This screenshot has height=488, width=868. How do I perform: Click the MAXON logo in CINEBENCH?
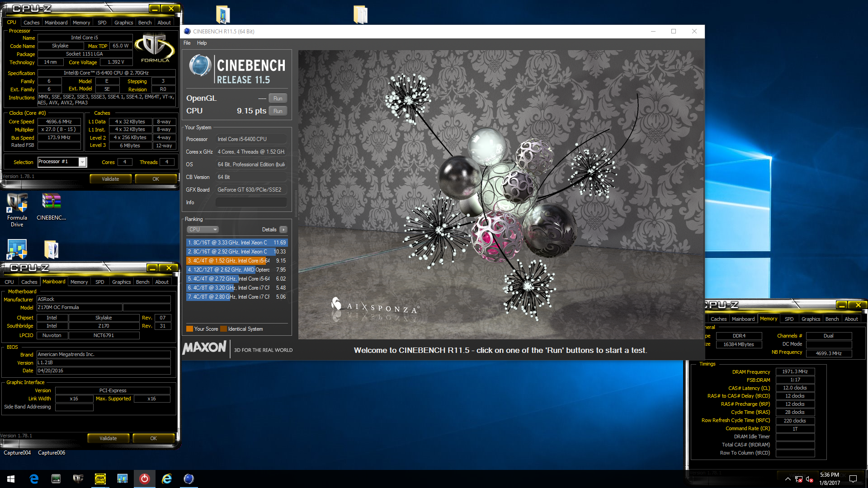[x=204, y=347]
